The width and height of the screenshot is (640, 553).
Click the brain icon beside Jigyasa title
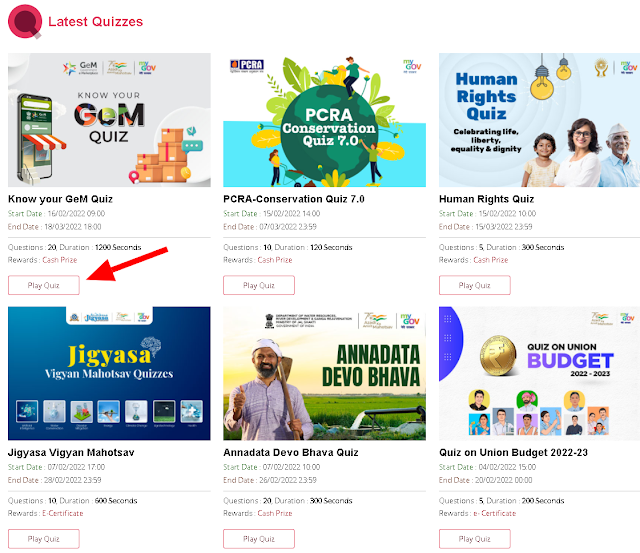(x=151, y=345)
